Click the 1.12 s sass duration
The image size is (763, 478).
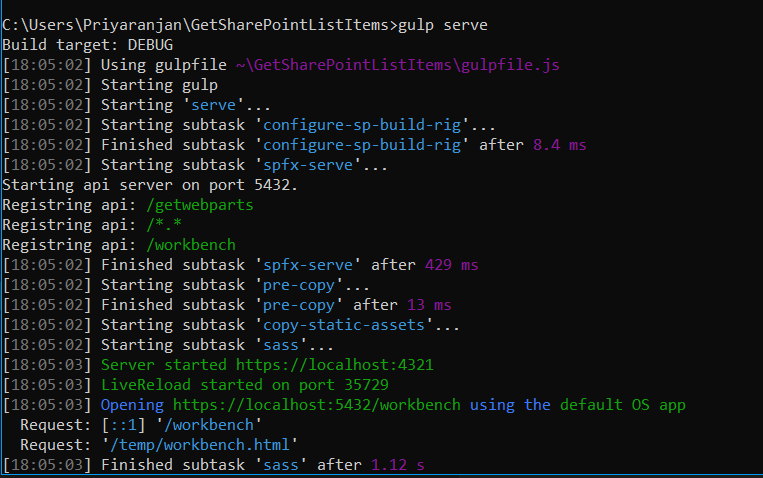point(398,465)
